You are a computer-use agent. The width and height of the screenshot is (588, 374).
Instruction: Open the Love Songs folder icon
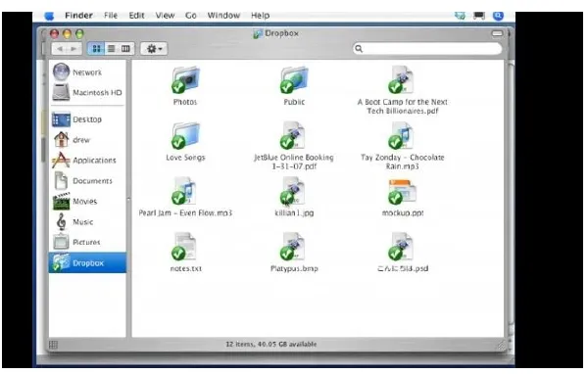click(x=185, y=136)
